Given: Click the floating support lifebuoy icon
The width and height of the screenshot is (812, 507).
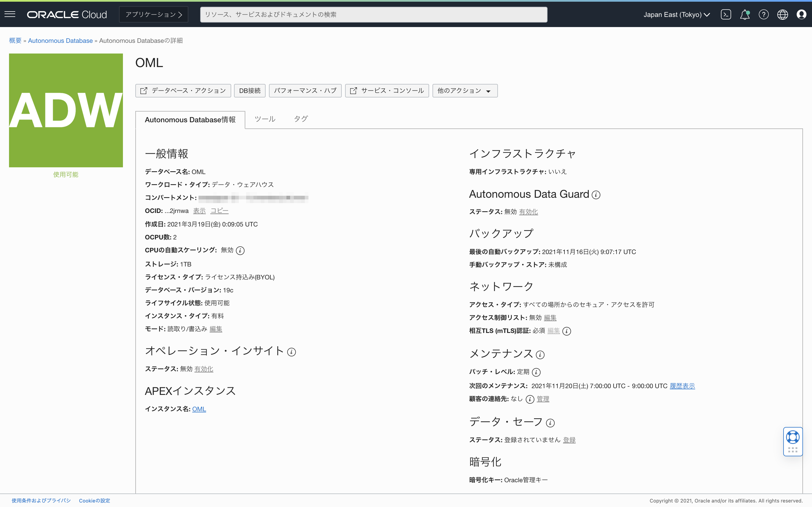Looking at the screenshot, I should tap(793, 437).
